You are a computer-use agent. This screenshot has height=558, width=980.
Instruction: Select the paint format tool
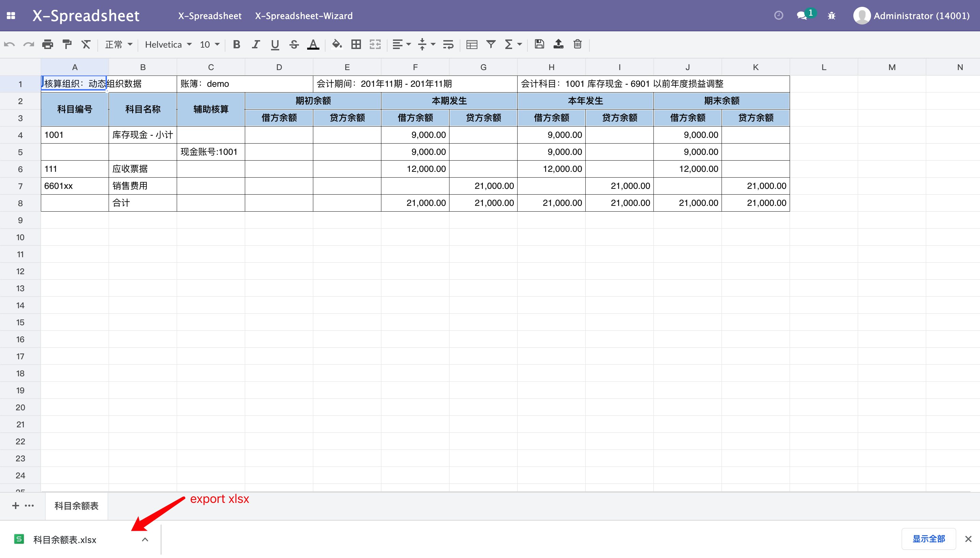pos(67,44)
